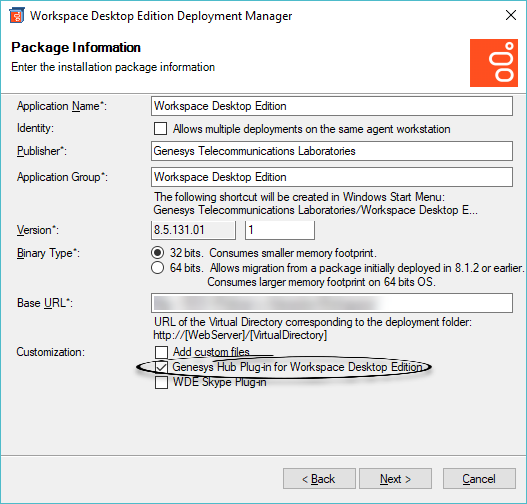Go back to the previous step
Screen dimensions: 527x504
pos(319,478)
